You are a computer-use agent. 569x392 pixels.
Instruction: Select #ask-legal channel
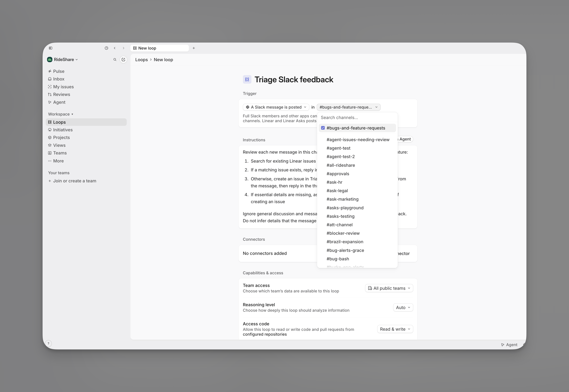(x=357, y=191)
